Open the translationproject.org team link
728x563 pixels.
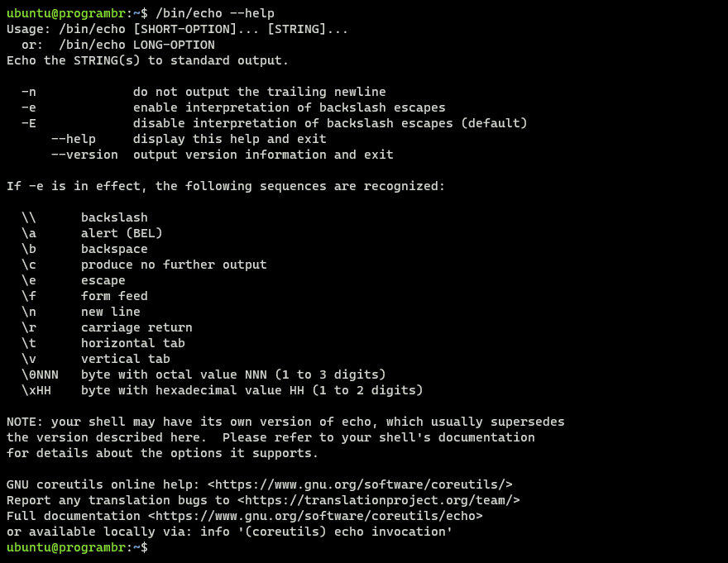(x=378, y=500)
